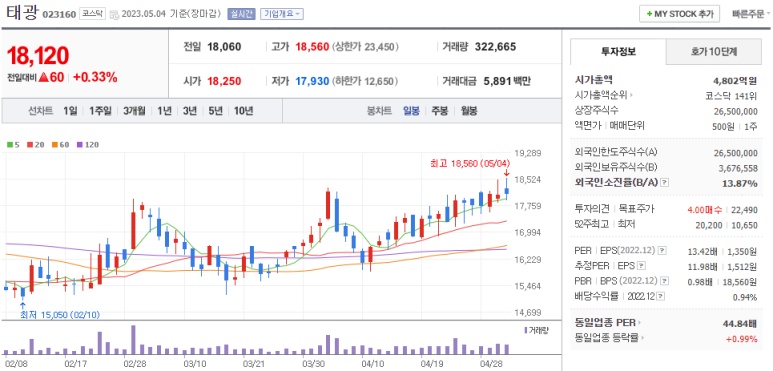
Task: Expand the 시가총액순위 arrow link
Action: [x=632, y=95]
